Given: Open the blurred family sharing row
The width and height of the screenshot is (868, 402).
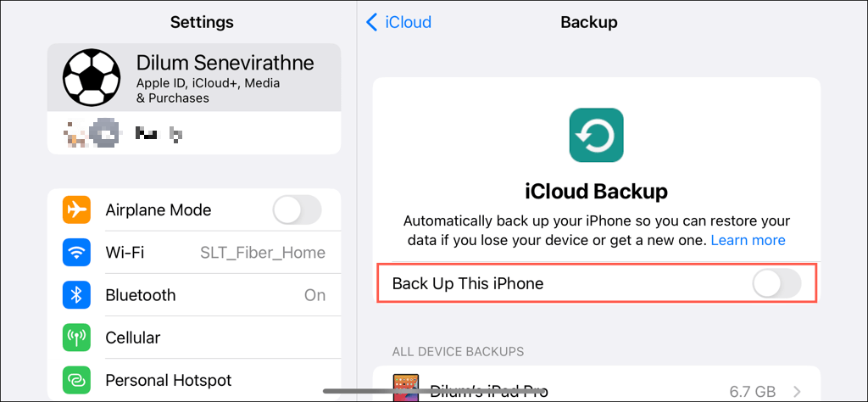Looking at the screenshot, I should click(x=194, y=133).
